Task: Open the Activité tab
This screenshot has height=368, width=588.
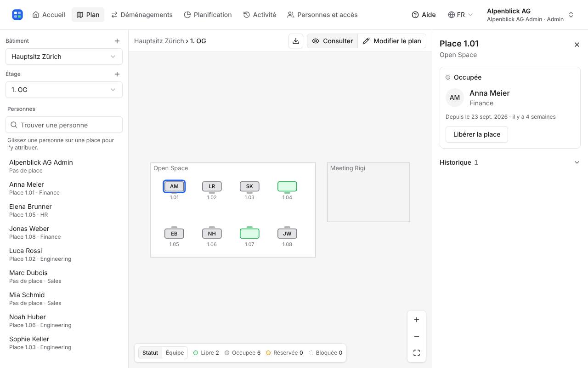Action: (260, 15)
